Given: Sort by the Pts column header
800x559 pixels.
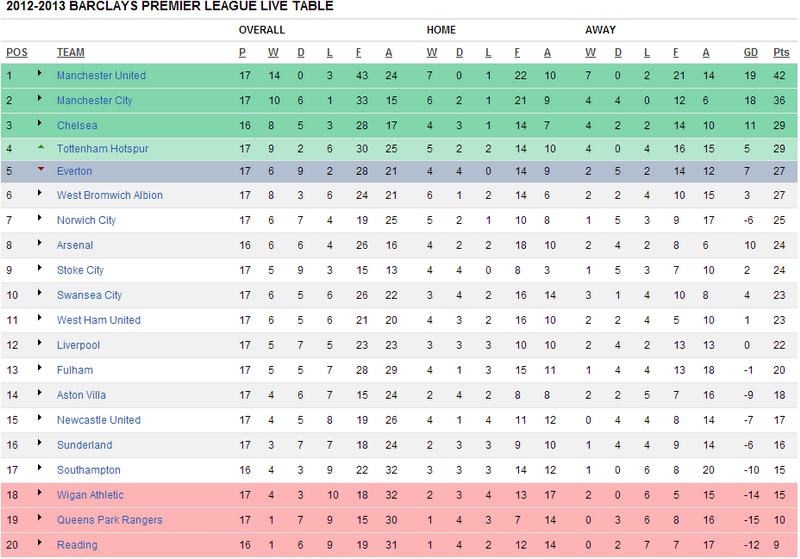Looking at the screenshot, I should [781, 53].
